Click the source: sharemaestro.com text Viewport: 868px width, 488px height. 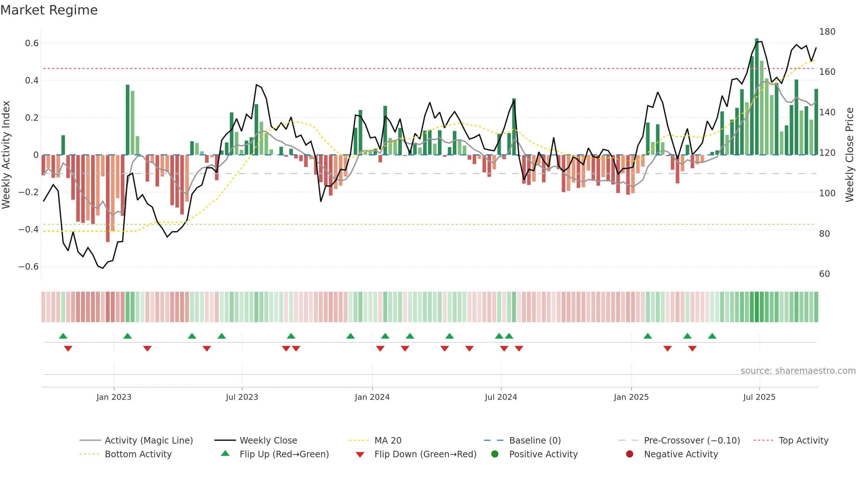(798, 371)
